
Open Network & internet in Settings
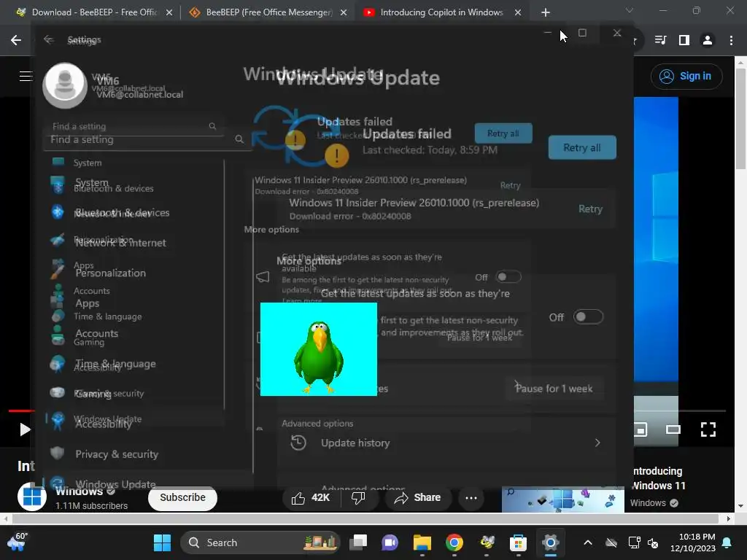(120, 243)
